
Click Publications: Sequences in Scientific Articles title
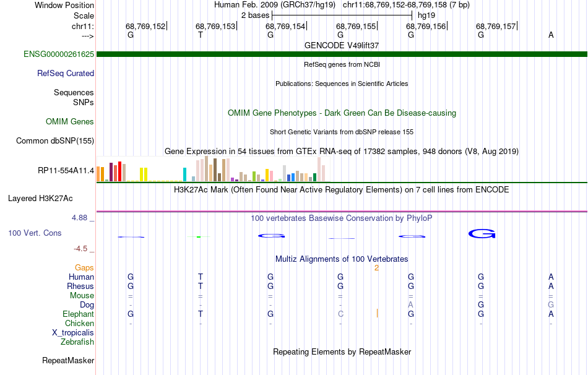[342, 84]
